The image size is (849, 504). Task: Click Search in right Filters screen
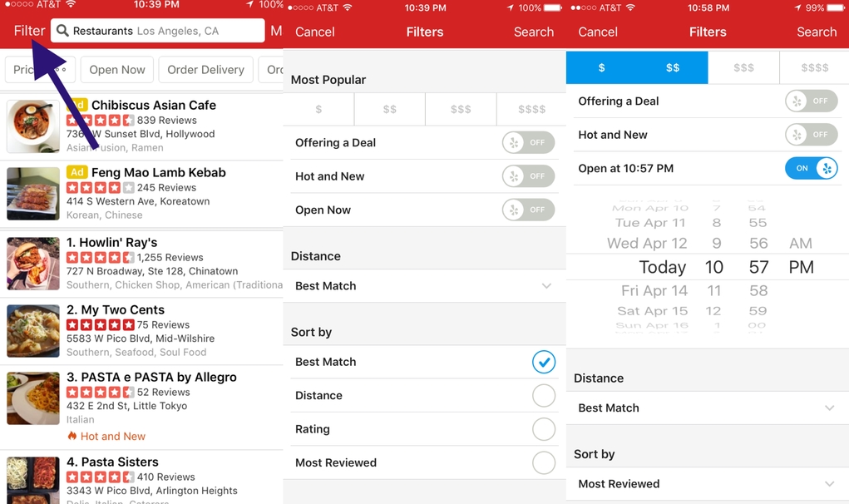pyautogui.click(x=817, y=32)
